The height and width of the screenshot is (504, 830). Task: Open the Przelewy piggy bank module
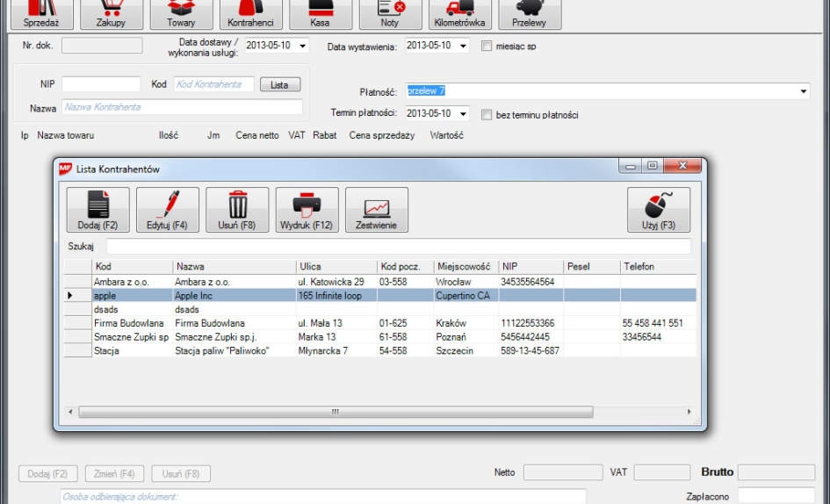529,14
